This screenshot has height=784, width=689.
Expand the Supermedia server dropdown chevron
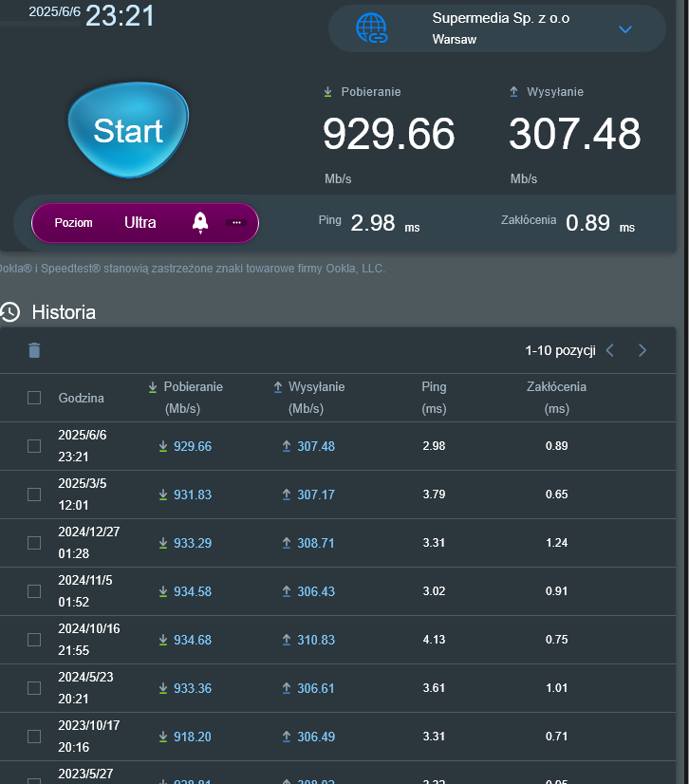624,29
